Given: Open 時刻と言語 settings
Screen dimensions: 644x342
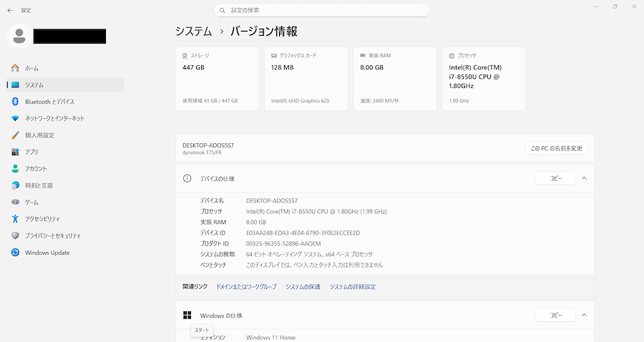Looking at the screenshot, I should pos(39,185).
